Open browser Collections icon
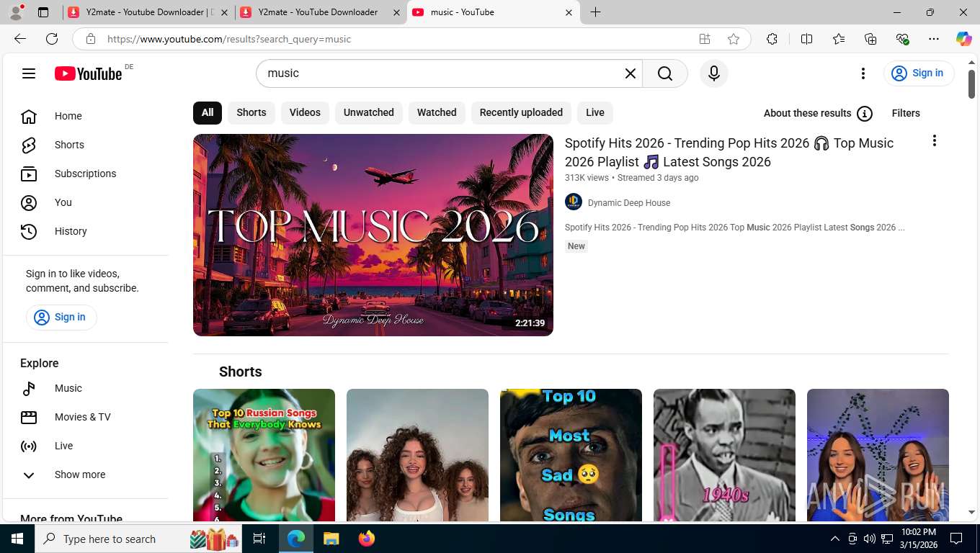Image resolution: width=980 pixels, height=553 pixels. point(870,39)
